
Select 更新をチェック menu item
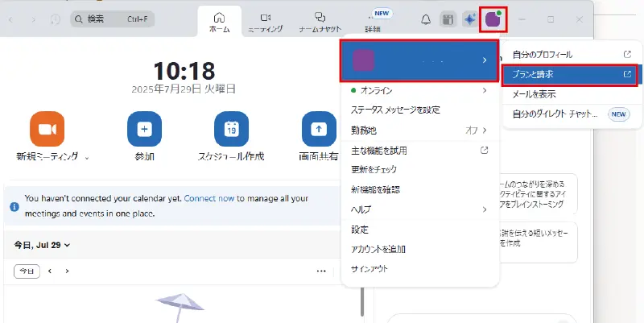click(419, 169)
